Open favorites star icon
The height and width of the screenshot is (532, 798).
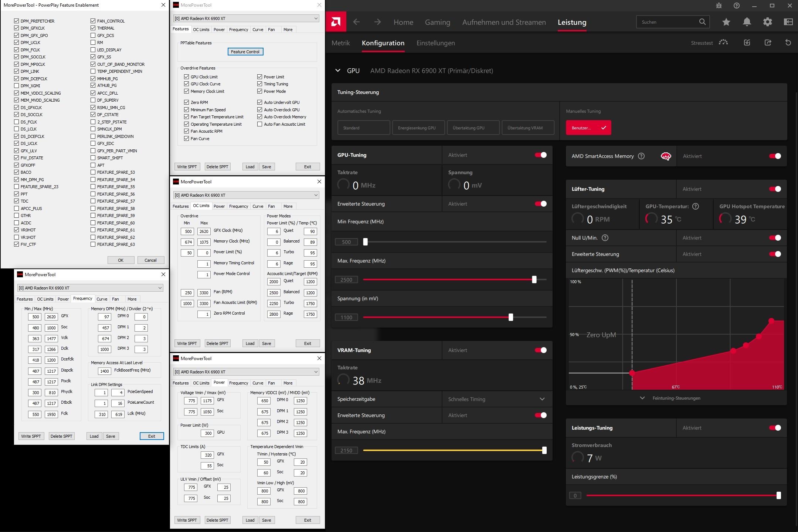726,22
